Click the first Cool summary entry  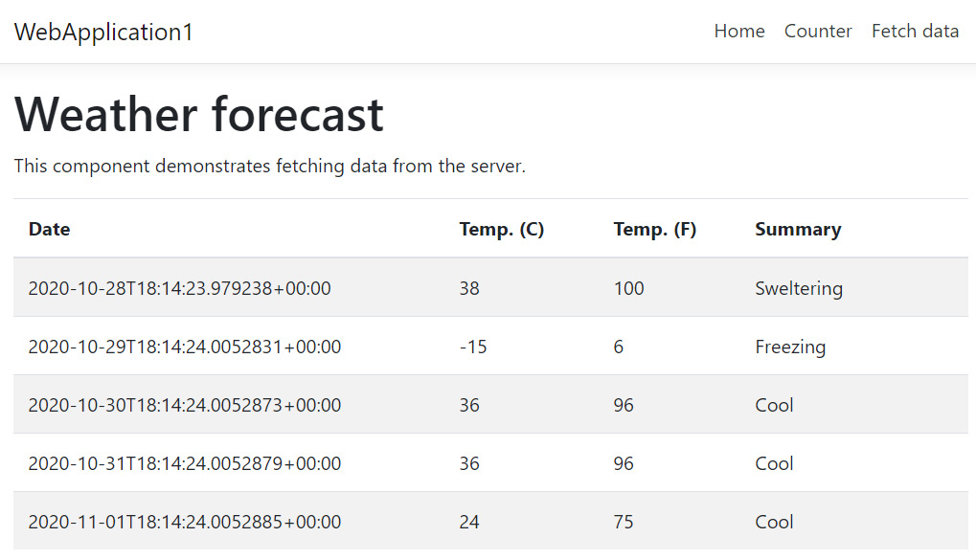tap(774, 405)
